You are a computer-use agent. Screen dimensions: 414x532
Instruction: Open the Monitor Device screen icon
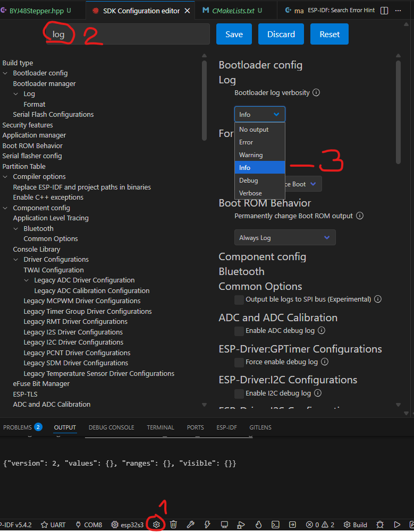pos(224,525)
